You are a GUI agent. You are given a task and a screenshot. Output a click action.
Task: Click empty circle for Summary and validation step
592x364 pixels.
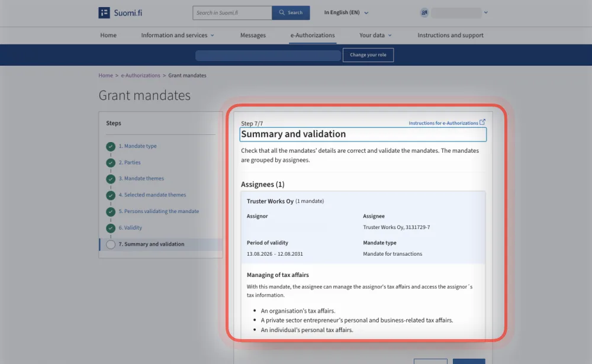(111, 244)
